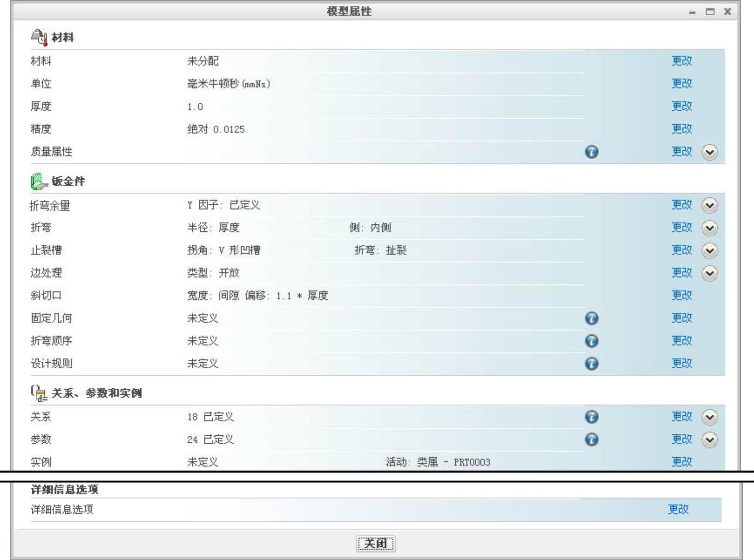Screen dimensions: 754x560
Task: Select the 质量属性 row label
Action: coord(51,152)
